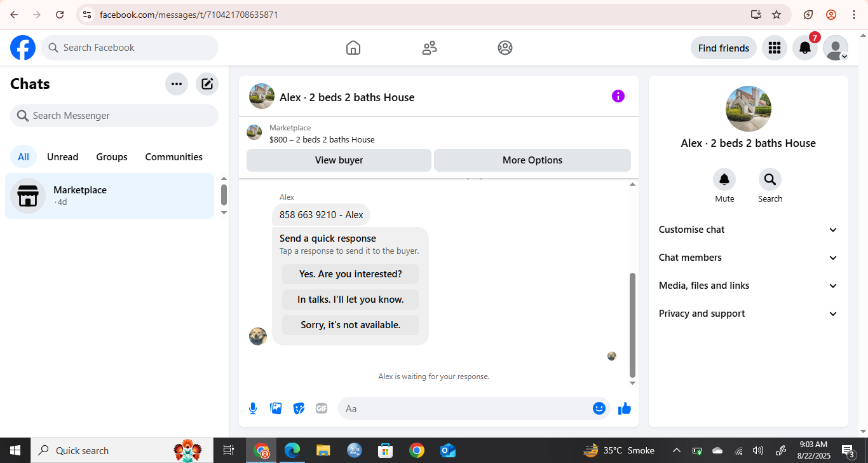Focus the Search Facebook field
The image size is (868, 463).
pyautogui.click(x=130, y=48)
